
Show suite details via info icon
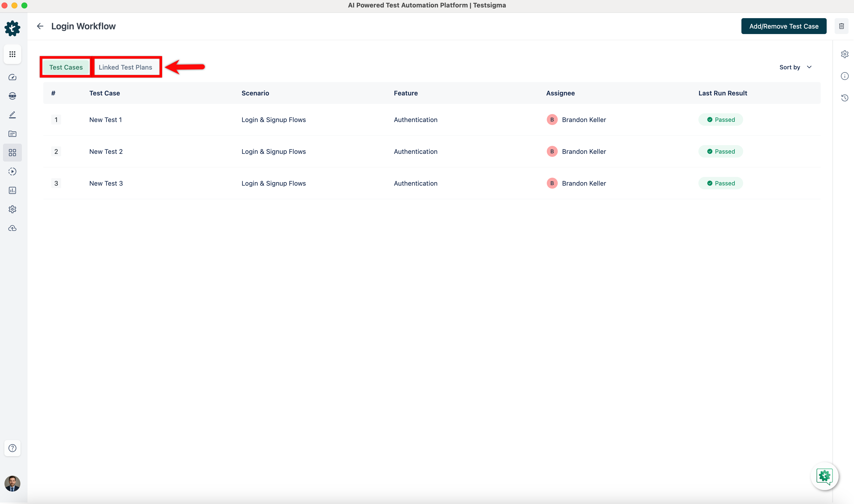845,76
